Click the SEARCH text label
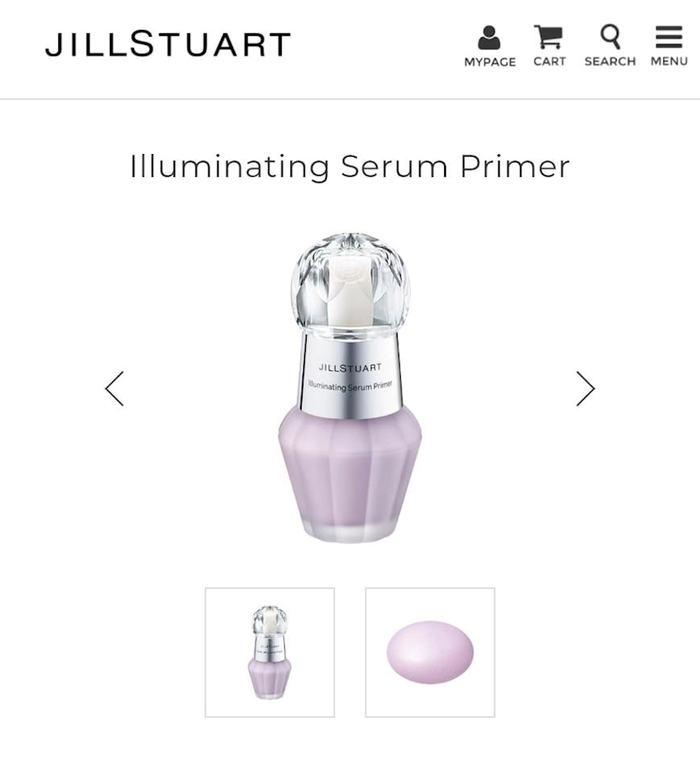This screenshot has height=771, width=700. point(610,62)
